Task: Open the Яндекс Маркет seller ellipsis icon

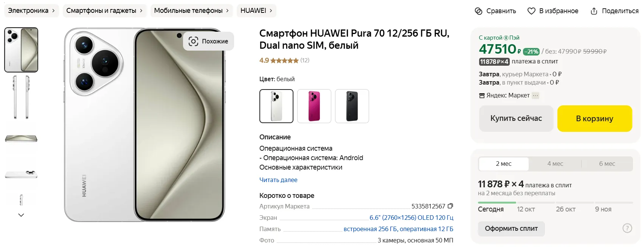Action: (x=535, y=96)
